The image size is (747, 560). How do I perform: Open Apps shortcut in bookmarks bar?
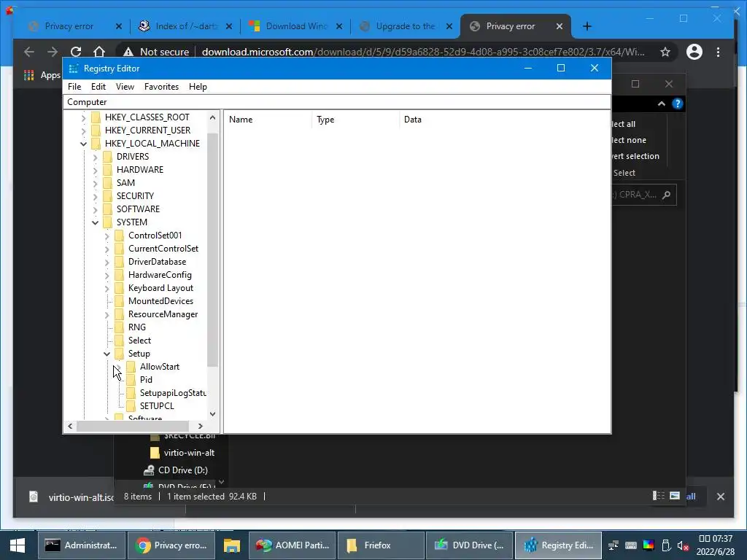[42, 75]
